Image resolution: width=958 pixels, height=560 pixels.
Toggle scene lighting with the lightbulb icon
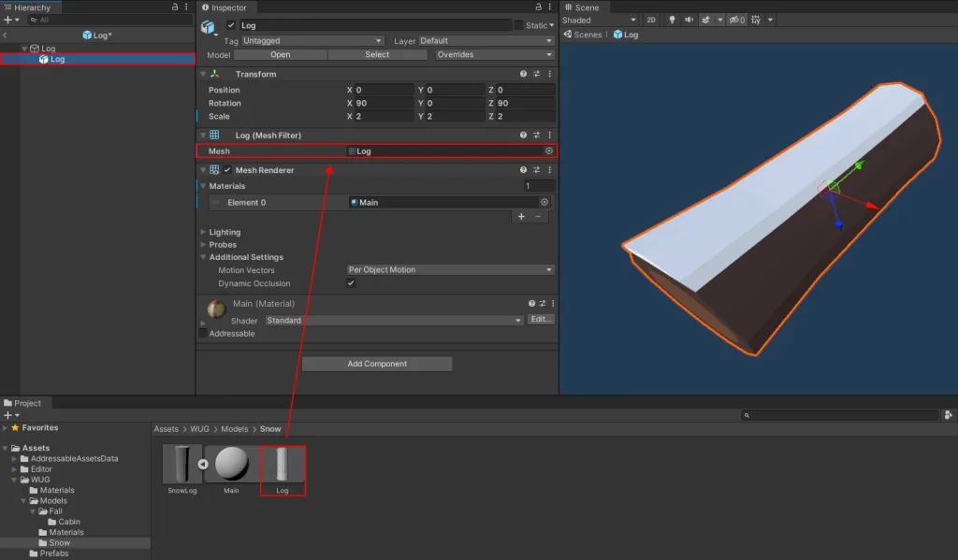pyautogui.click(x=671, y=20)
